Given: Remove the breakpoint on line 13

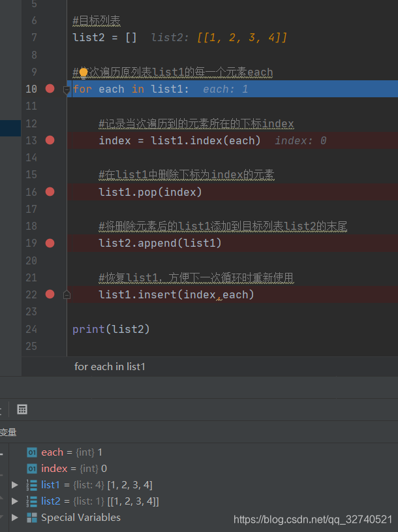Looking at the screenshot, I should point(50,140).
